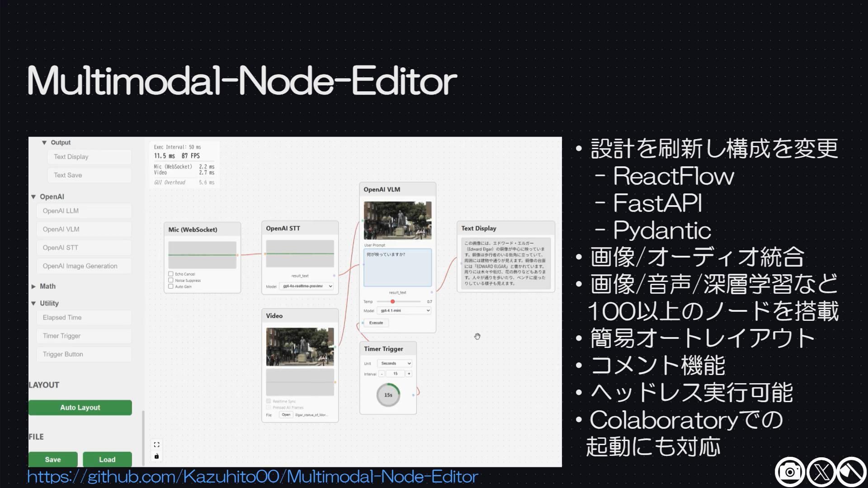
Task: Select the OpenAI Image Generation node item
Action: [84, 266]
